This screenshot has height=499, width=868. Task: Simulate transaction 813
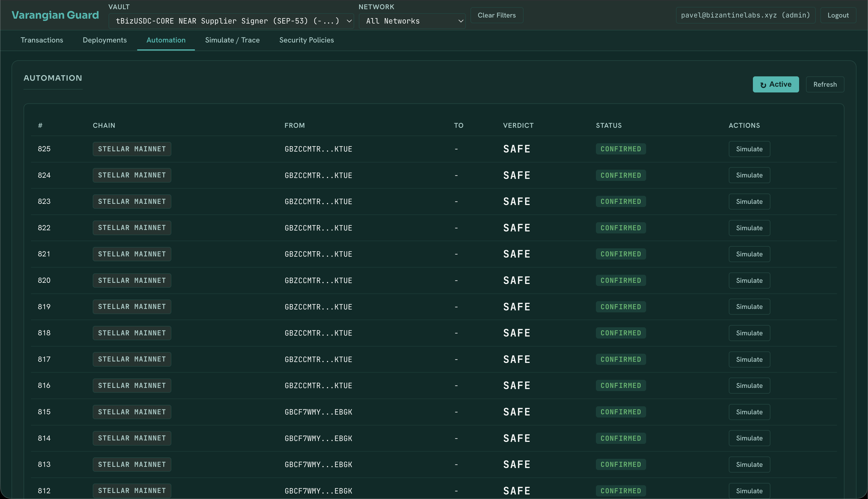(x=749, y=464)
